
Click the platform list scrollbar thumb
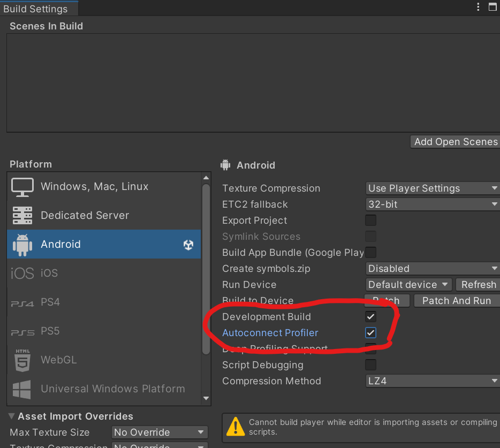coord(206,269)
